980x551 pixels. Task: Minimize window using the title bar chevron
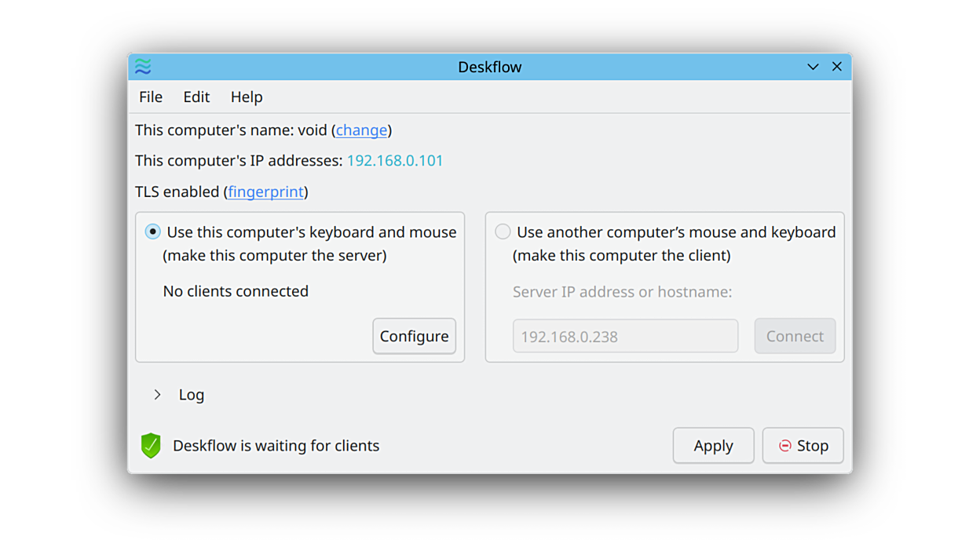tap(813, 67)
